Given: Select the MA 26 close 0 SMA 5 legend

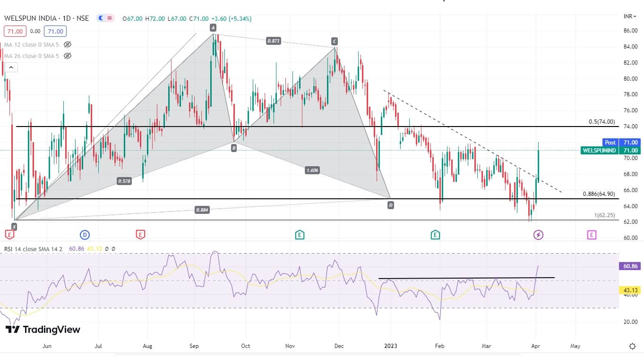Looking at the screenshot, I should [32, 56].
